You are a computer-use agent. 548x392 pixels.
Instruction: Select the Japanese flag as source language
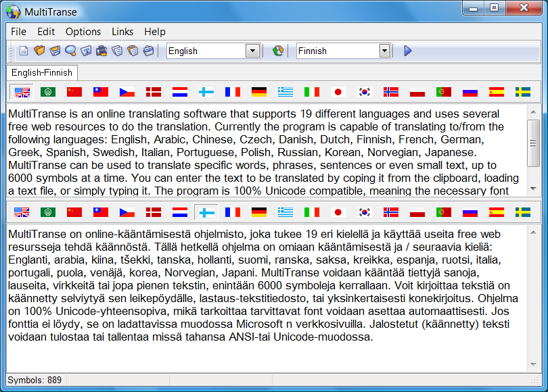tap(338, 91)
